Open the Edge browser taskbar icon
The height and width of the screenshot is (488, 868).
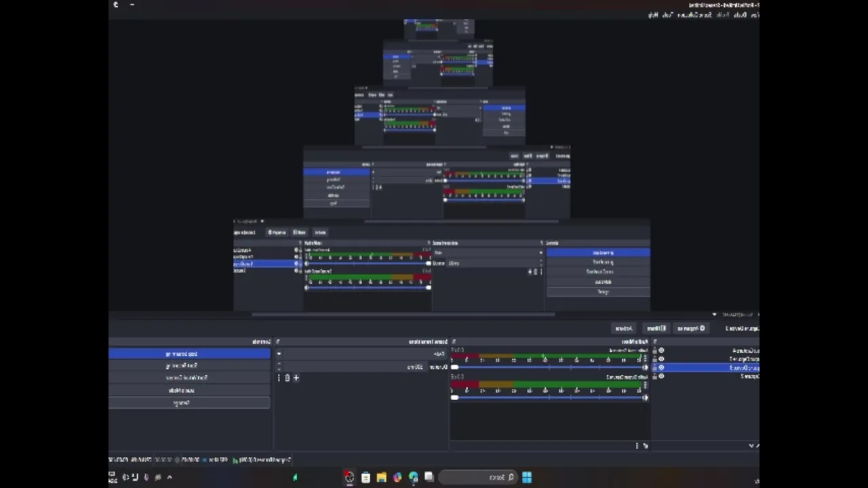point(413,477)
